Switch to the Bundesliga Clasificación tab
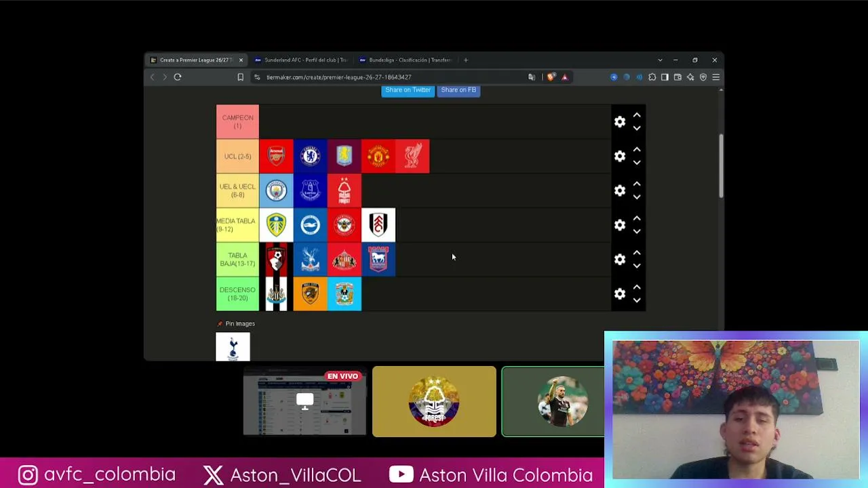868x488 pixels. click(406, 60)
